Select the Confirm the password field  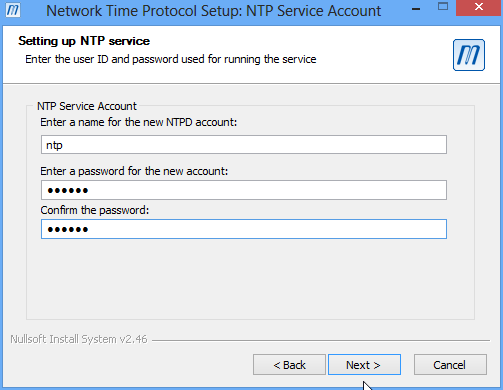[x=244, y=229]
